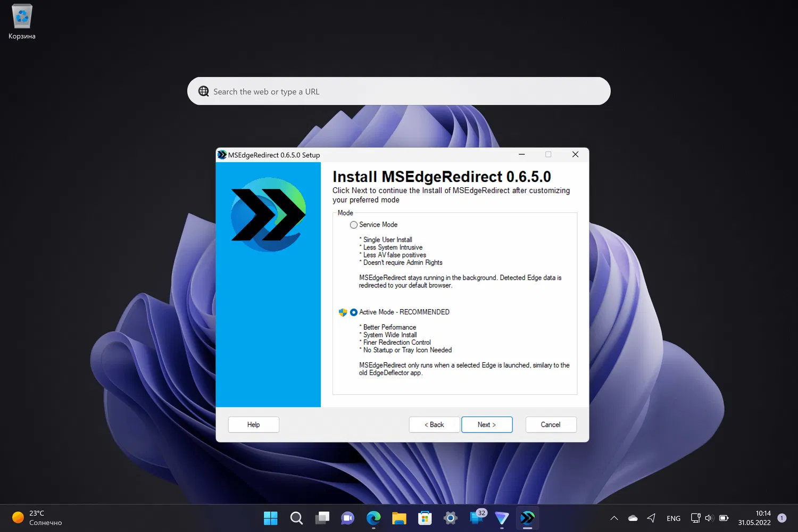Open Task View on the taskbar
Image resolution: width=798 pixels, height=532 pixels.
[322, 518]
